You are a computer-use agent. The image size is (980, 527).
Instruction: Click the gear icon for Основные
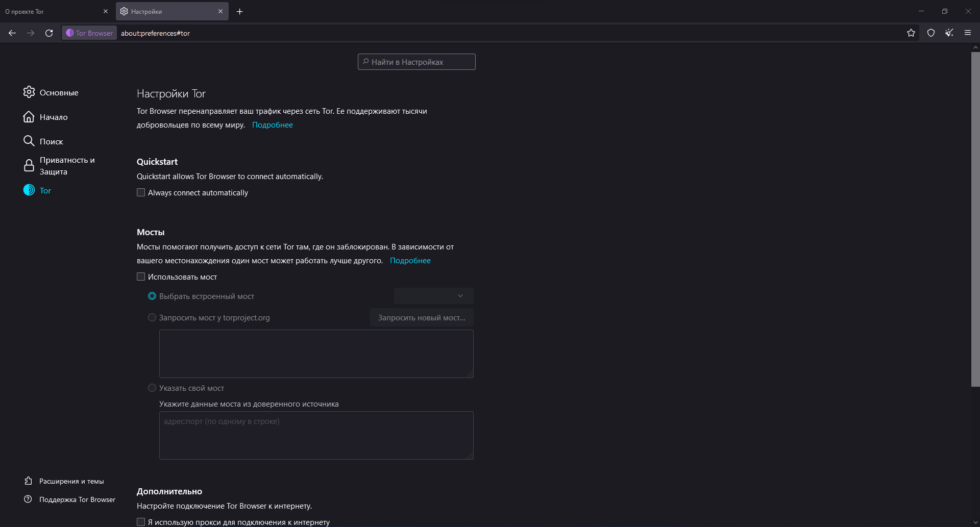coord(29,92)
